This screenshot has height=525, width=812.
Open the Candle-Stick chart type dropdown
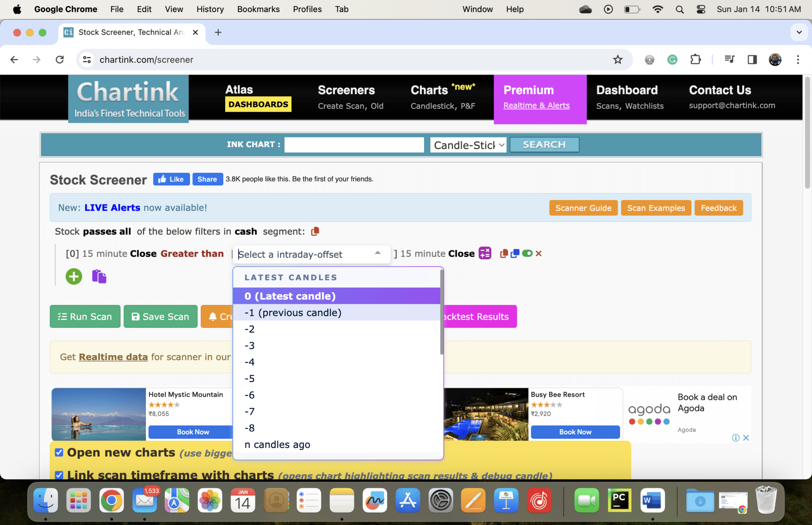coord(468,145)
